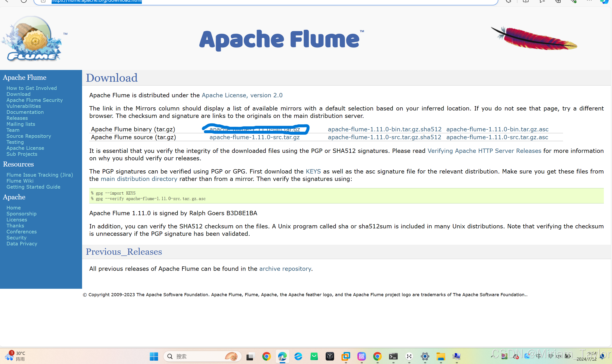
Task: Open the Windows Start menu
Action: pyautogui.click(x=154, y=356)
